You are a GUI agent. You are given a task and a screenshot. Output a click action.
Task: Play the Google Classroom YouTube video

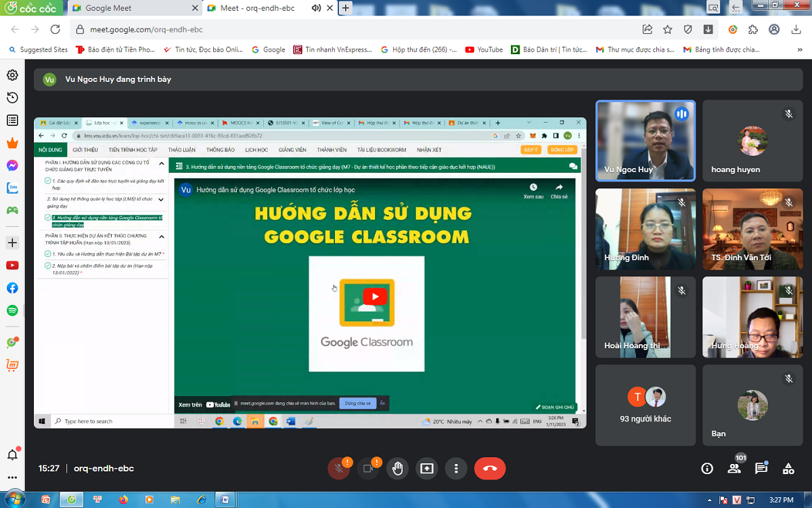374,297
